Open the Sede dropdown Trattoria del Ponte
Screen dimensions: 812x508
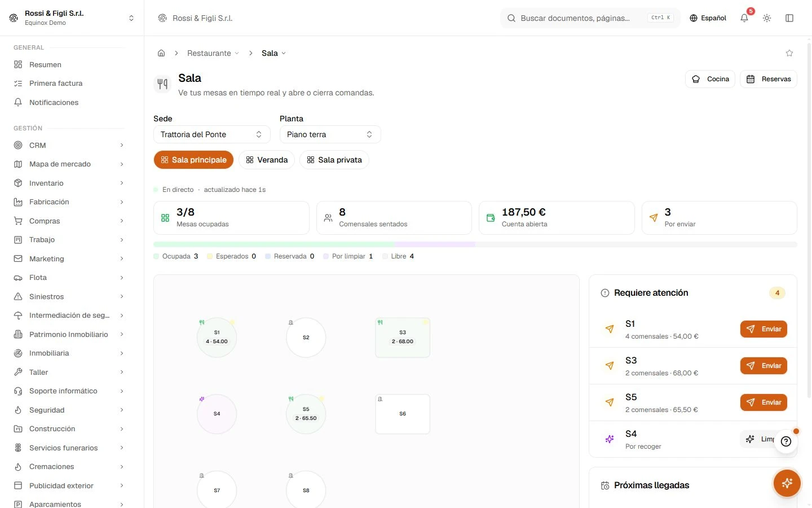coord(212,134)
